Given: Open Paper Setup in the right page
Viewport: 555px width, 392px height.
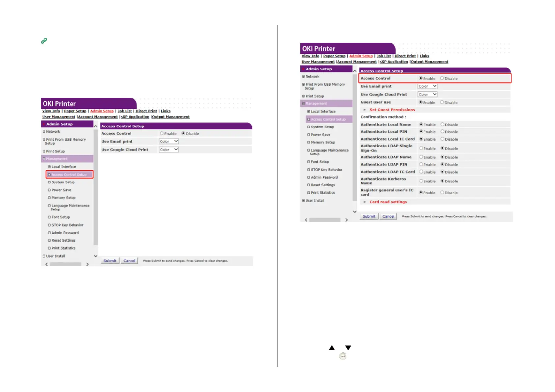Looking at the screenshot, I should [334, 56].
